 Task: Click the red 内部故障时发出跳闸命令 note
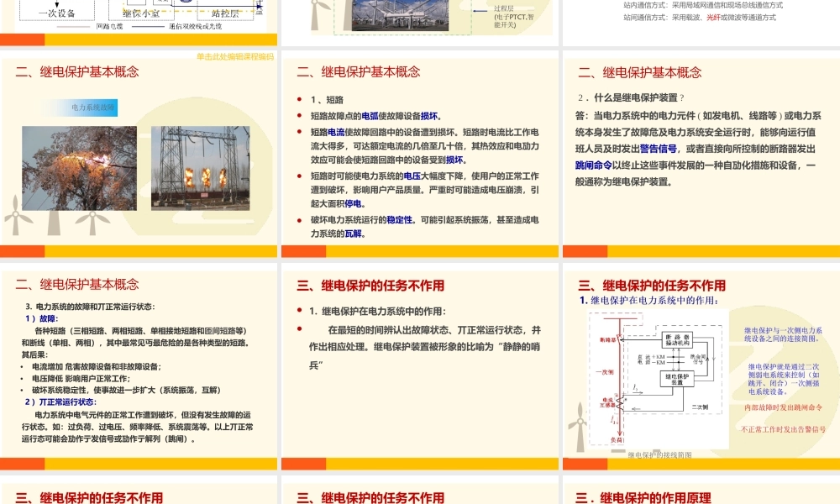(783, 407)
